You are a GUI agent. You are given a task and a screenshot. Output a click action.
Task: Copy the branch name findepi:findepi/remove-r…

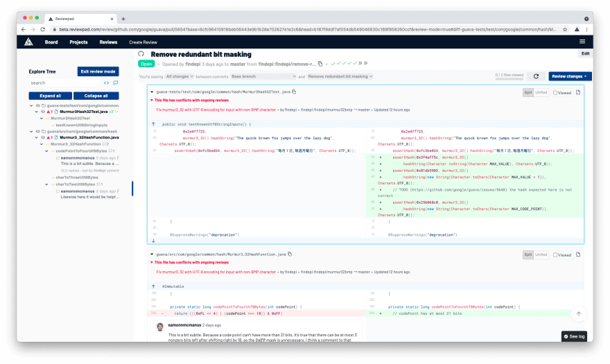pyautogui.click(x=320, y=64)
